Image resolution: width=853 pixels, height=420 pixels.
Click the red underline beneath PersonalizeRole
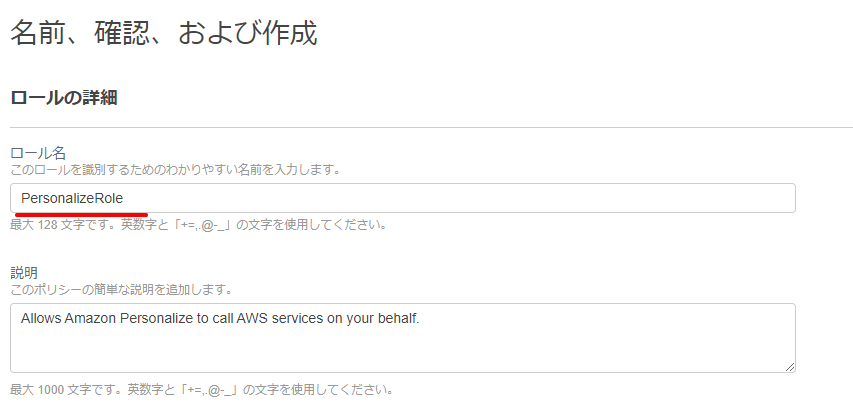click(82, 214)
